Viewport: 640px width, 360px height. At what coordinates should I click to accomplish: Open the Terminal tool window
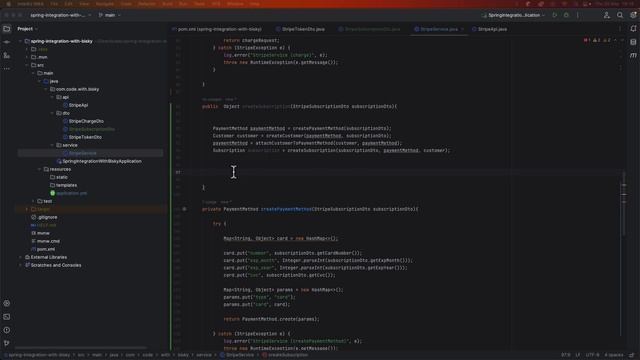[x=7, y=317]
